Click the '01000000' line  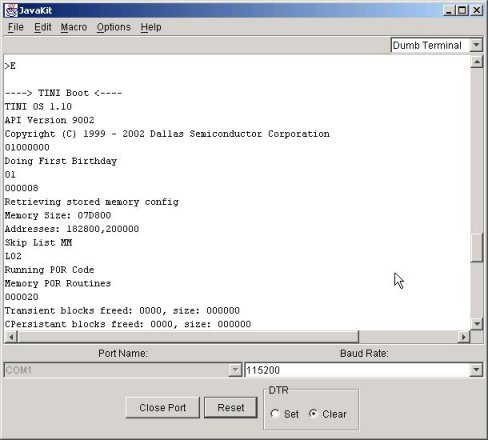(27, 147)
